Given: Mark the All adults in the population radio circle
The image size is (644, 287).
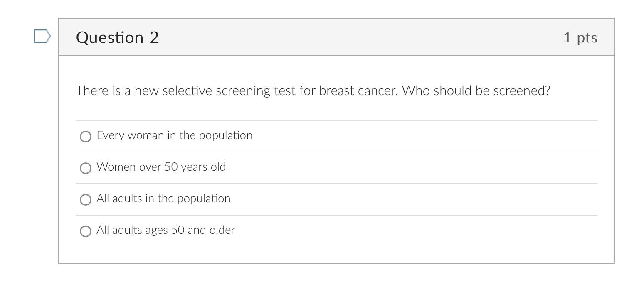Looking at the screenshot, I should pos(85,200).
